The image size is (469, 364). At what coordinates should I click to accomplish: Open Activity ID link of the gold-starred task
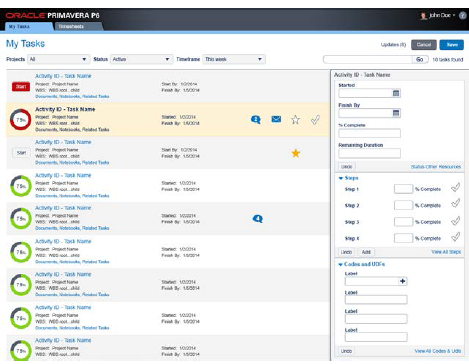pyautogui.click(x=63, y=142)
